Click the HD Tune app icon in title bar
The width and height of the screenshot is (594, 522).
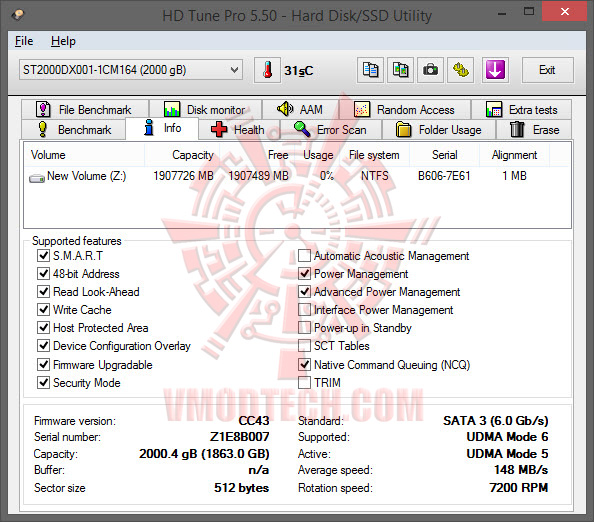pyautogui.click(x=18, y=15)
